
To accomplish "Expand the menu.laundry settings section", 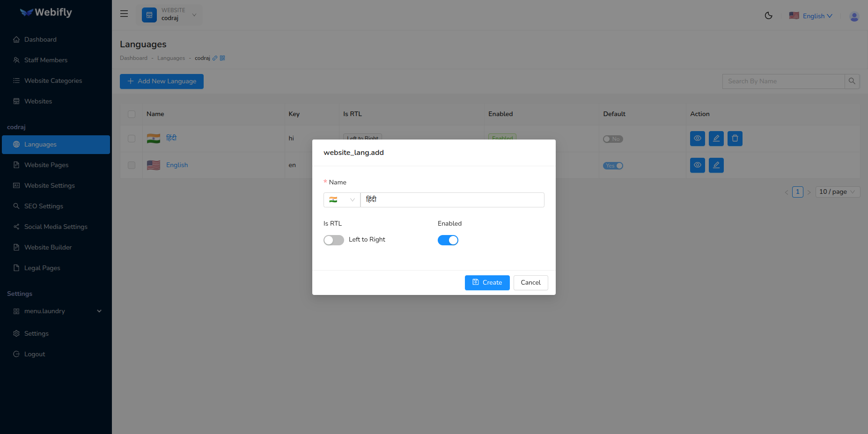I will click(x=56, y=311).
